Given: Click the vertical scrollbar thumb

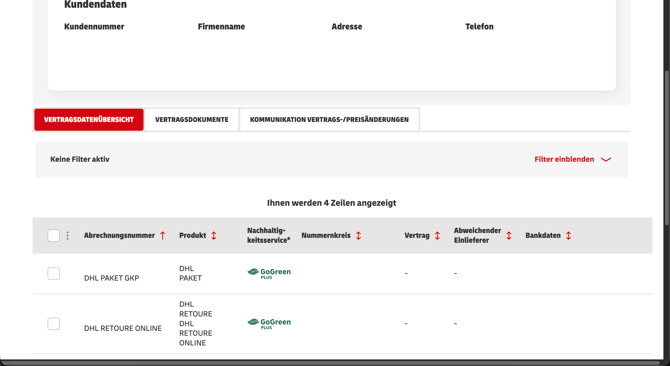Looking at the screenshot, I should [667, 147].
